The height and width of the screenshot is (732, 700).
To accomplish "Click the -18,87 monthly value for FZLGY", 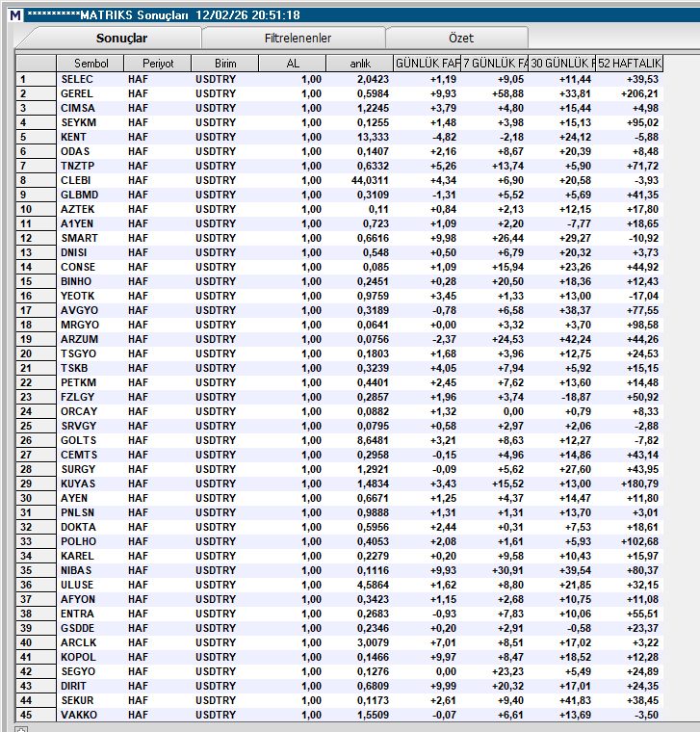I will [x=576, y=398].
